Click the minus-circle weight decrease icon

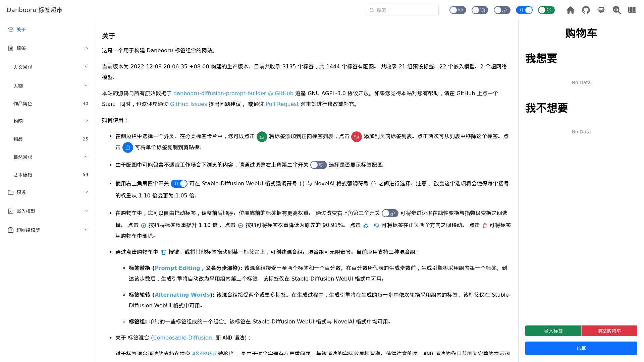pyautogui.click(x=240, y=226)
